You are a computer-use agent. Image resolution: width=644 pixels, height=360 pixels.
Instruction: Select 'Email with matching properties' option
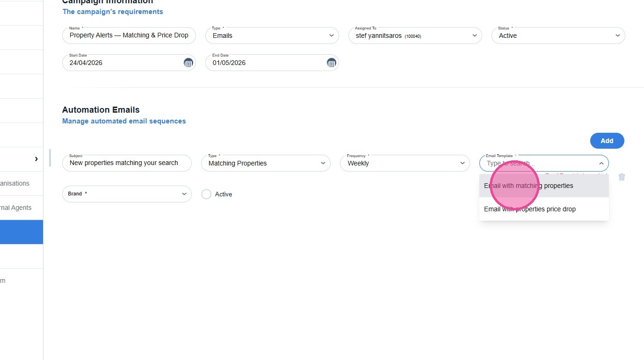544,186
